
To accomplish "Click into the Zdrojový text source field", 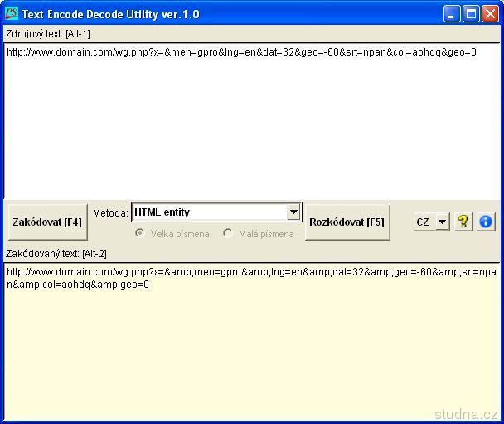I will tap(252, 120).
